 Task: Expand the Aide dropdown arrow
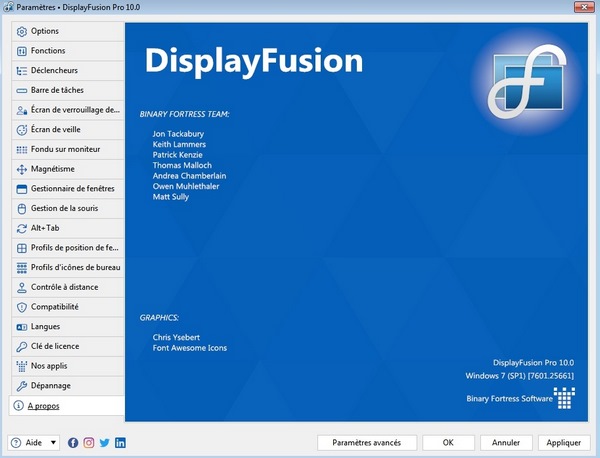54,443
